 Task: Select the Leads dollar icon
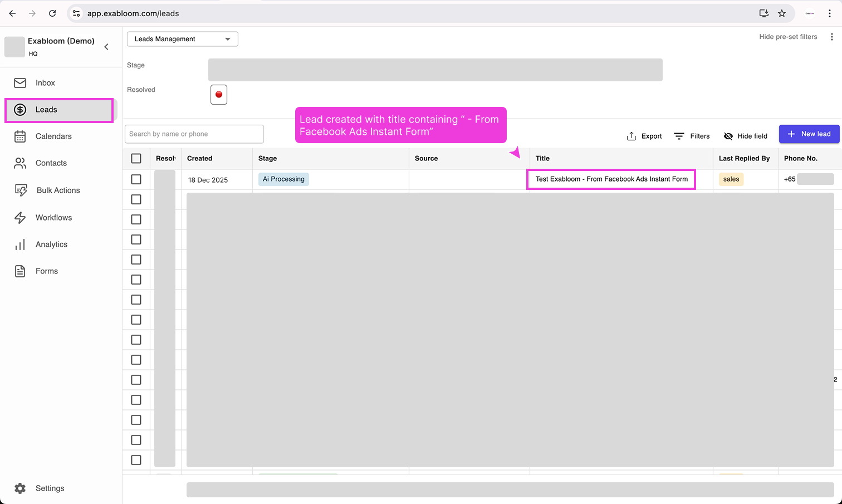20,109
